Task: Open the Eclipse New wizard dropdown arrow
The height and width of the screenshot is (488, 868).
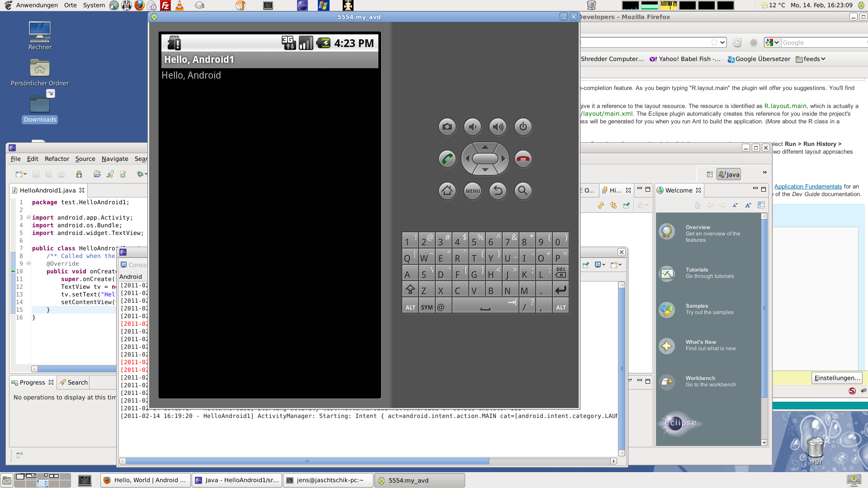Action: (x=25, y=174)
